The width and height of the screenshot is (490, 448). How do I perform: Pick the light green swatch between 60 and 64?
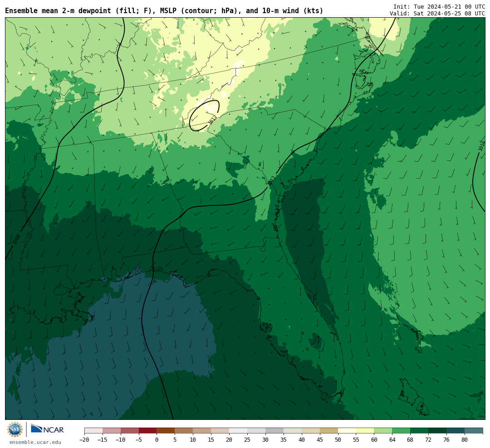(x=383, y=431)
